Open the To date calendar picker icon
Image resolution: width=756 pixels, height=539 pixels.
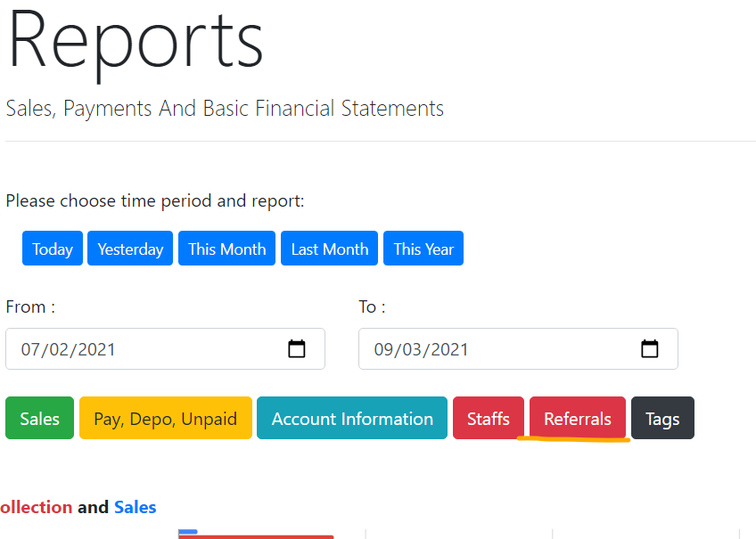(649, 348)
